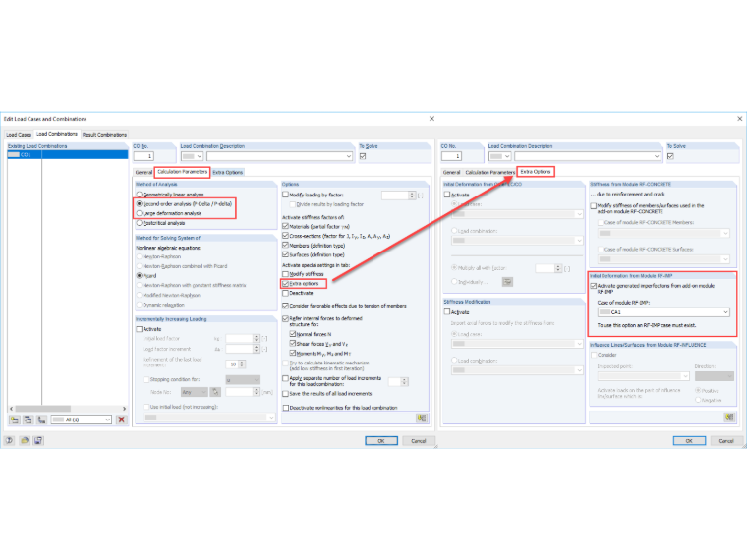This screenshot has width=747, height=560.
Task: Click the new load combination icon below the list
Action: coord(15,420)
